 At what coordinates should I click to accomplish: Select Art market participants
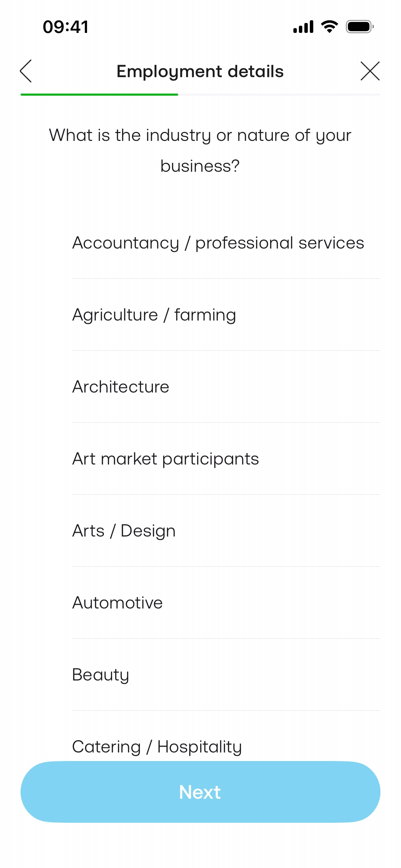(x=166, y=459)
